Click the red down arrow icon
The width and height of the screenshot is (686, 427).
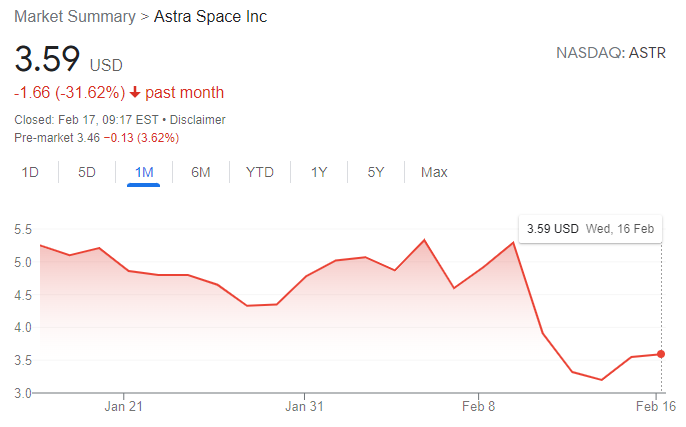click(x=135, y=93)
